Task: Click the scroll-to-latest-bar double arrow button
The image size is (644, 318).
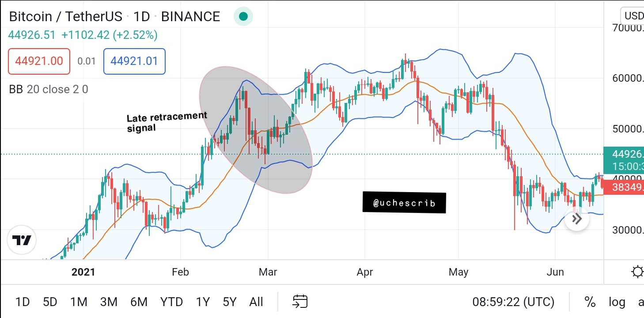Action: point(577,219)
